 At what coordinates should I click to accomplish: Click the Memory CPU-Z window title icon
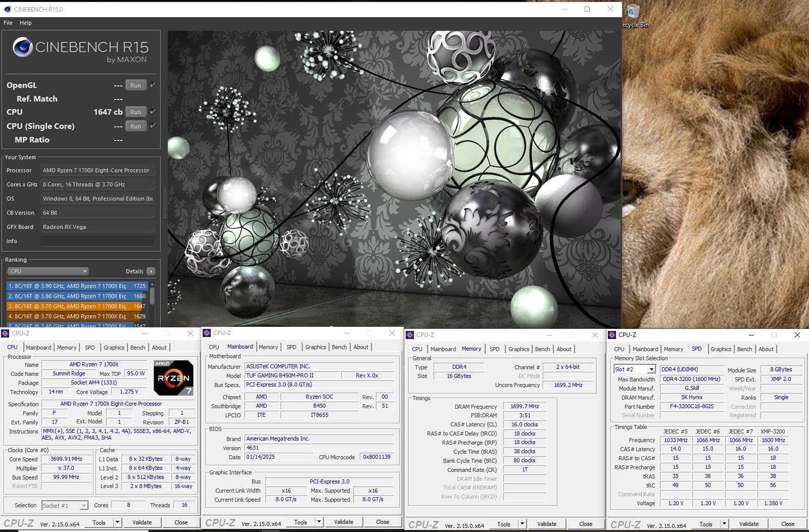point(410,334)
